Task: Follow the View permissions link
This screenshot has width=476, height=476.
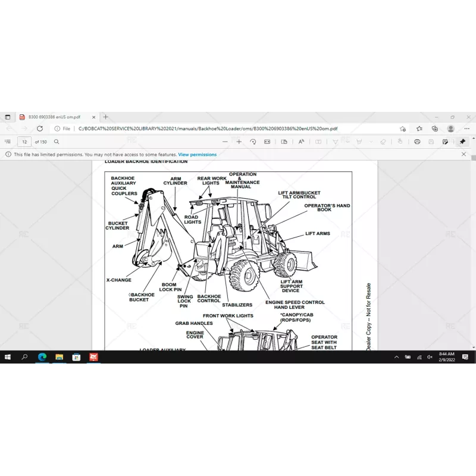Action: tap(196, 154)
